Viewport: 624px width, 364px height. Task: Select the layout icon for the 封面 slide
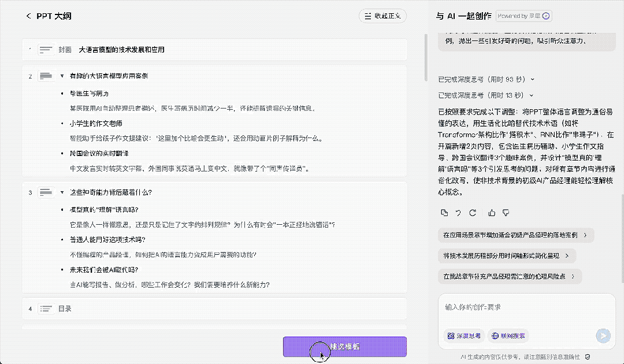pos(46,50)
